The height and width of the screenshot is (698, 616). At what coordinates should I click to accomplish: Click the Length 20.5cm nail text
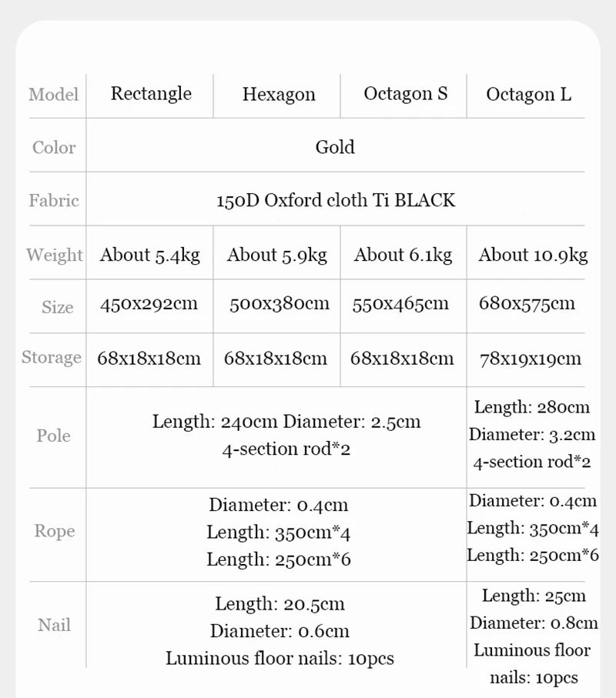pos(280,604)
